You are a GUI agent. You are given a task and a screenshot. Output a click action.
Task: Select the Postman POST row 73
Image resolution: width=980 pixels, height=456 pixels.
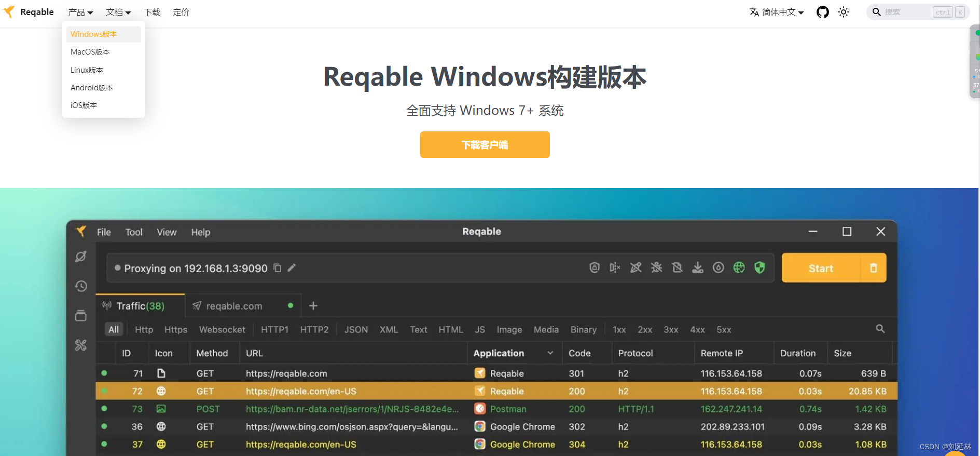click(x=496, y=409)
